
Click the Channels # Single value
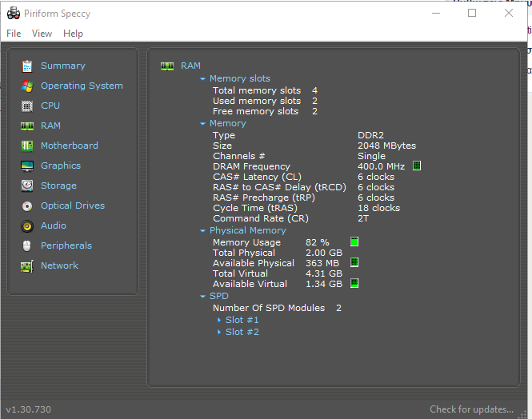point(371,156)
